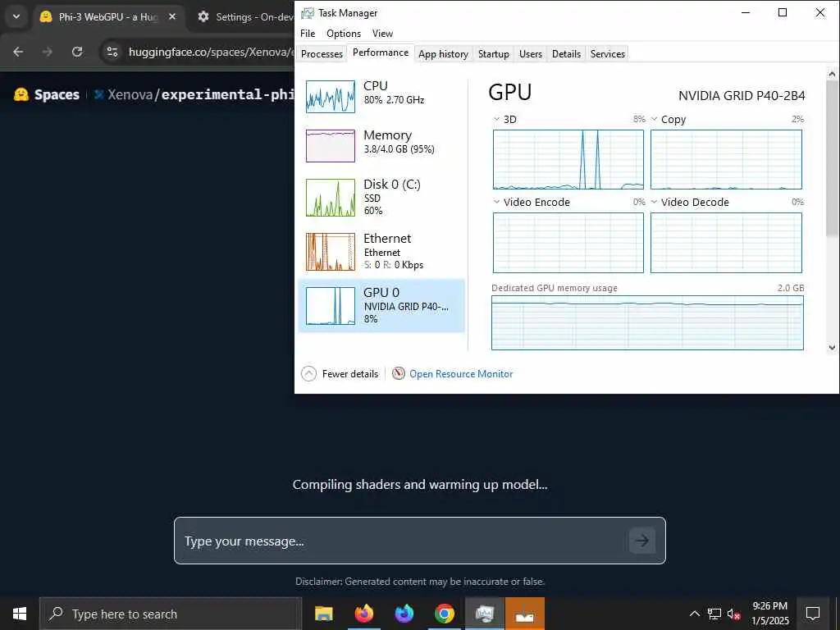Click the send message arrow button
This screenshot has height=630, width=840.
pyautogui.click(x=641, y=541)
